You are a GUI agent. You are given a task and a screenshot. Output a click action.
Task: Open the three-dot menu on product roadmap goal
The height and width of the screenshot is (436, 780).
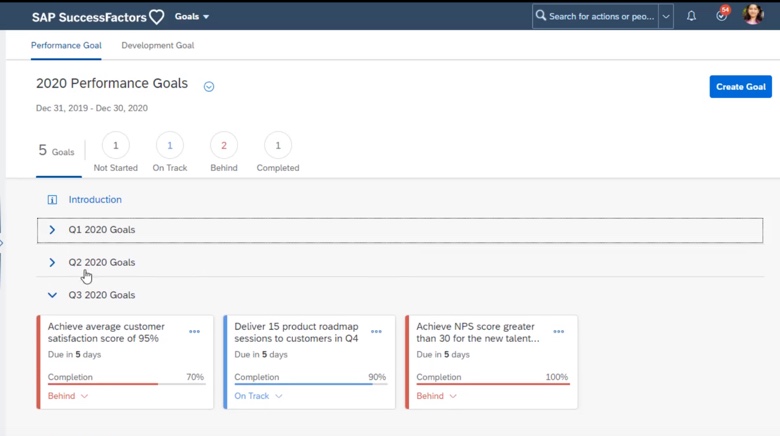coord(376,332)
